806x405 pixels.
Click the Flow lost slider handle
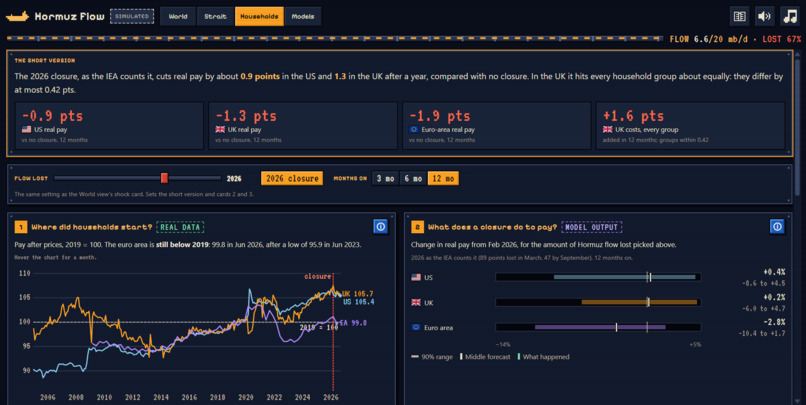point(164,178)
